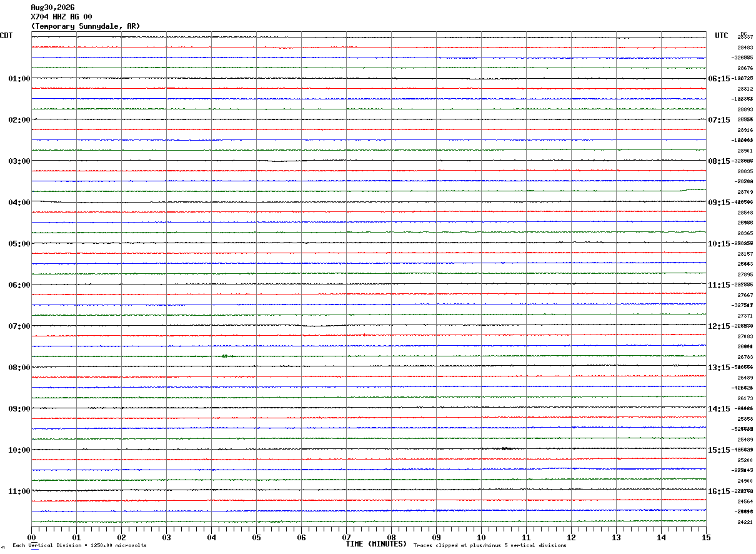Select the 11:00 CDT row label
Screen dimensions: 756x554
tap(19, 491)
